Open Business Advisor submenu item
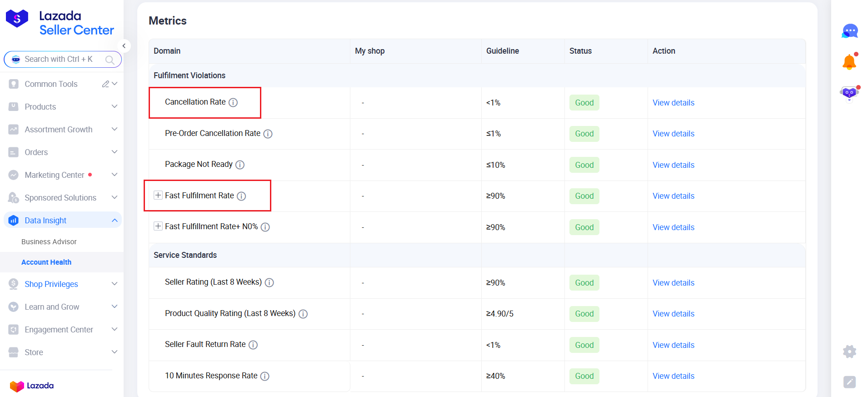The width and height of the screenshot is (868, 397). 49,242
